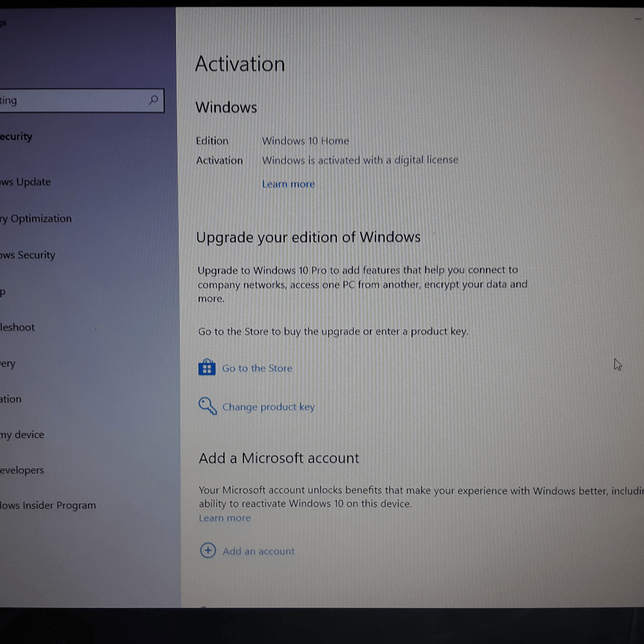
Task: Click the plus circle icon
Action: pyautogui.click(x=208, y=550)
